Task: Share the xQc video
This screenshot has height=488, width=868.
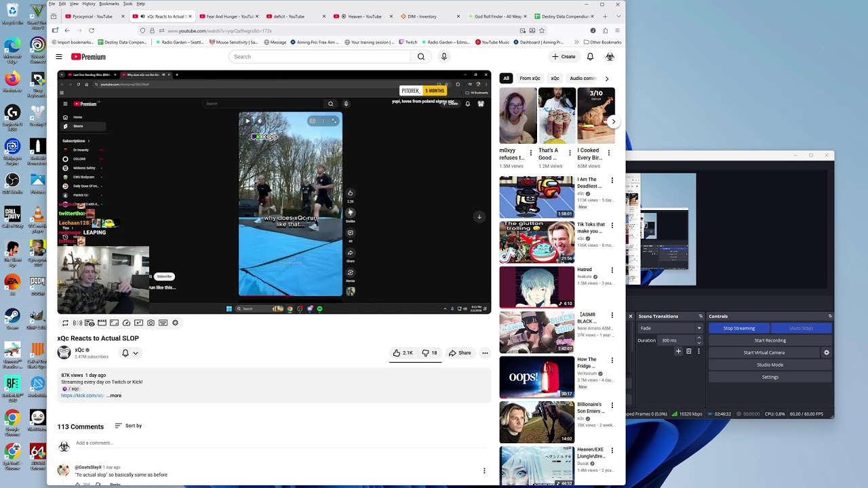Action: tap(459, 353)
